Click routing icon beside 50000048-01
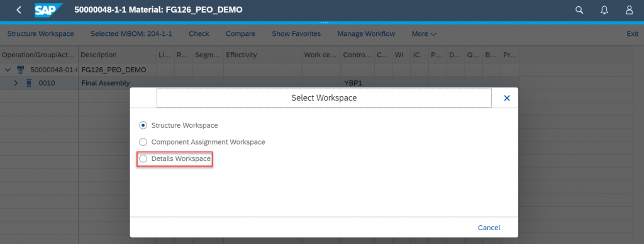 [x=20, y=70]
